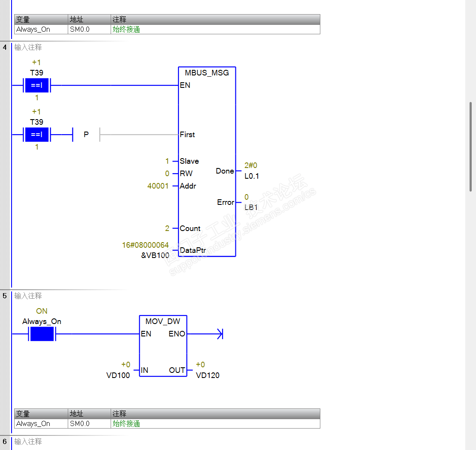Select network number 5 in the margin
The image size is (476, 450).
[5, 296]
